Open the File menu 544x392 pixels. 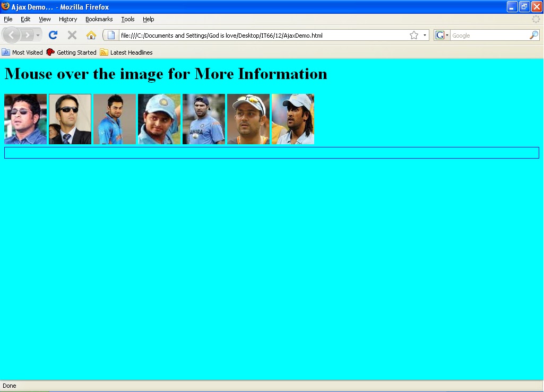pyautogui.click(x=8, y=19)
